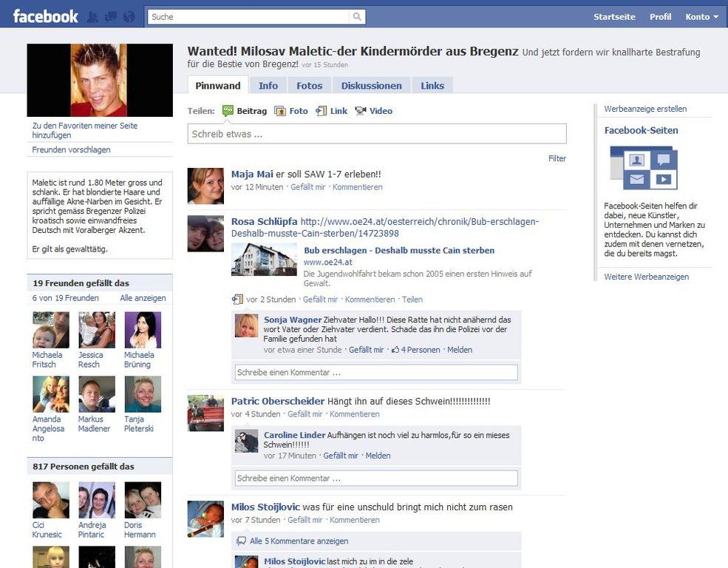Show all friends via 'Alle anzeigen'
This screenshot has height=568, width=728.
[x=143, y=298]
